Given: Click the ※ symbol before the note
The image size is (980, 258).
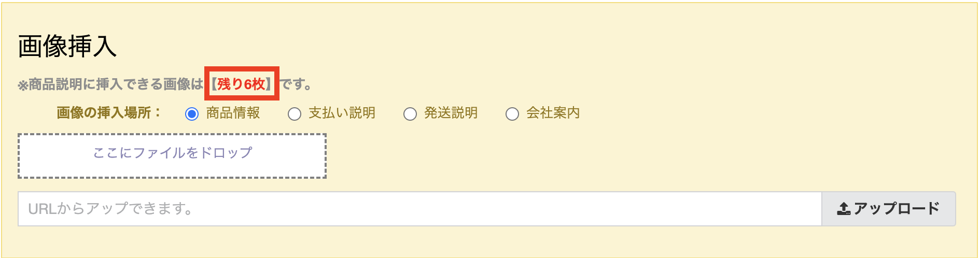Looking at the screenshot, I should (x=23, y=85).
